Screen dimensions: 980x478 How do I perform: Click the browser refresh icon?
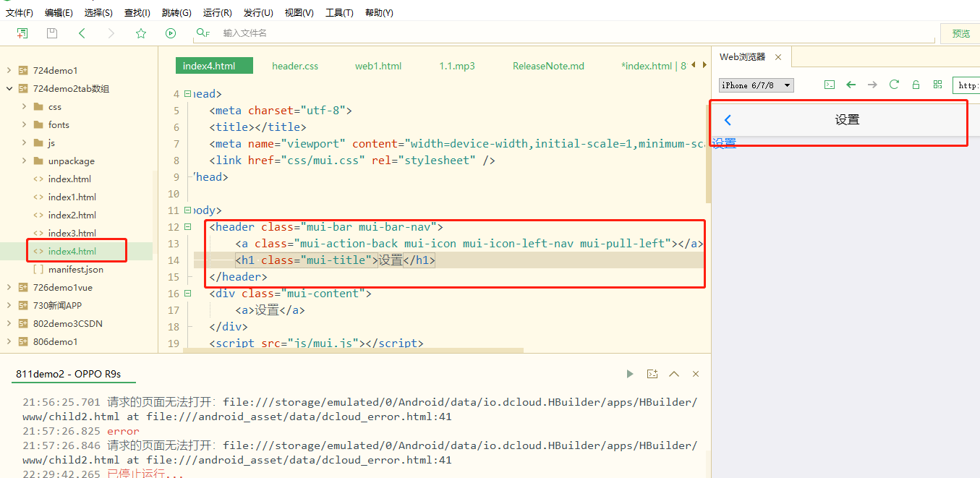coord(894,85)
